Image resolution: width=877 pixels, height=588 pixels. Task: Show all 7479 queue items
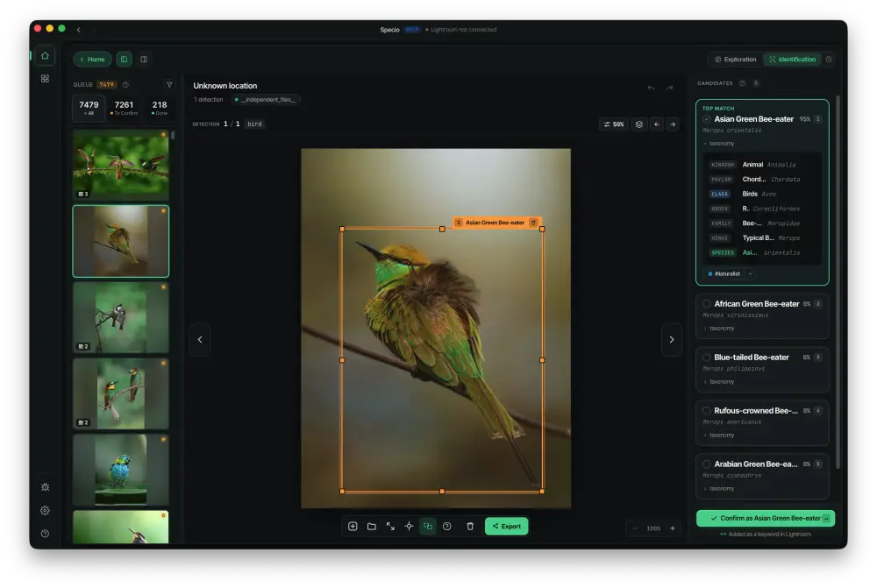pos(89,108)
